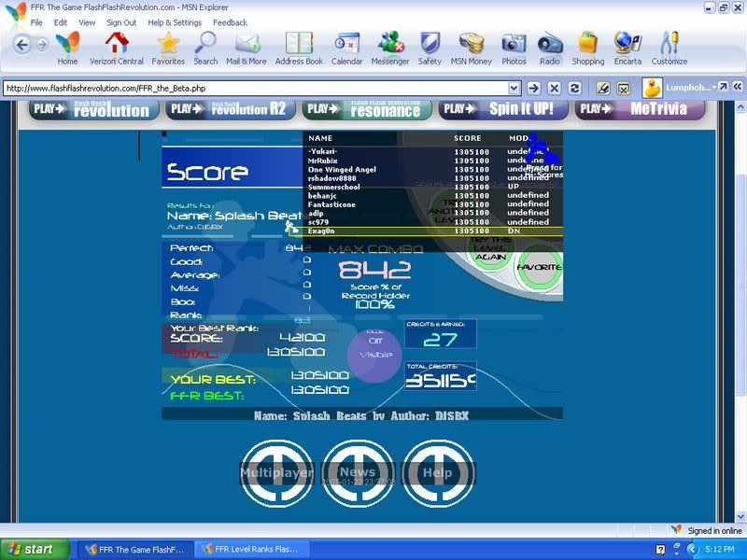Open the Help & Settings menu
Screen dimensions: 747x560
(175, 22)
